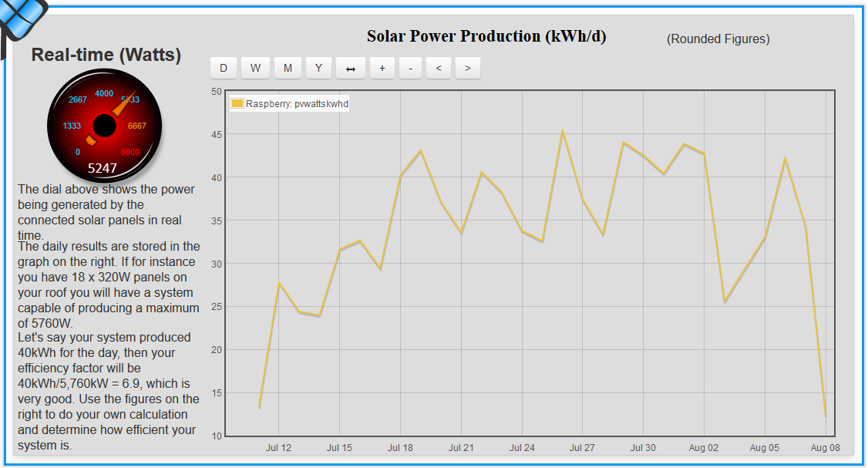Click the 2667 mark on the gauge
Screen dimensions: 868x468
[x=78, y=99]
